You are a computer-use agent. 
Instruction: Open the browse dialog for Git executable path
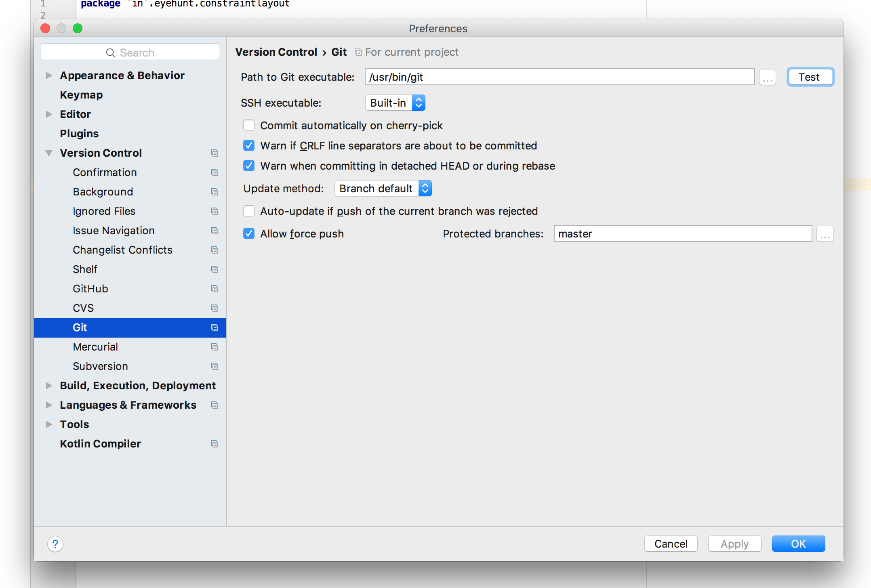click(x=767, y=77)
